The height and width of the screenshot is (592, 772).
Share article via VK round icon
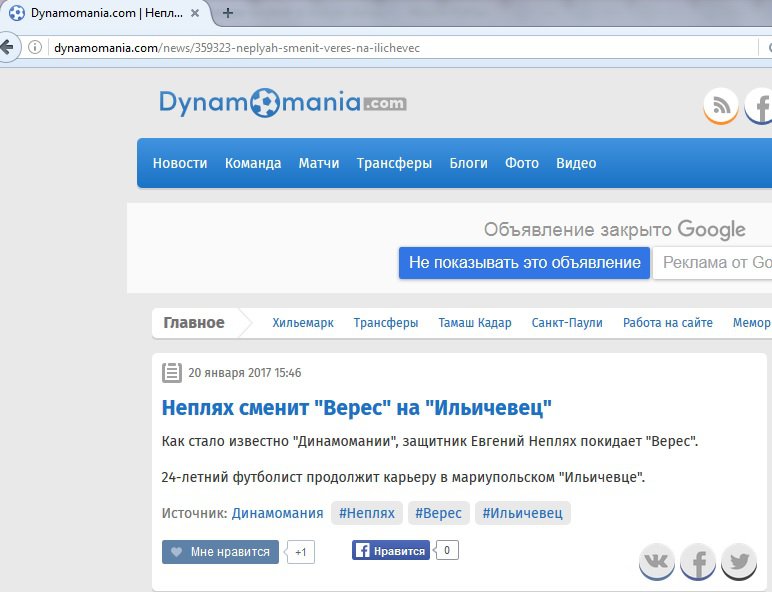657,562
